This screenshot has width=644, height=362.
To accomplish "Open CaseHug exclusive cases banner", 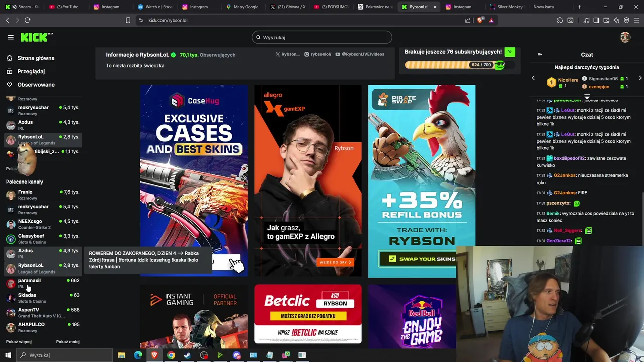I will click(x=194, y=180).
